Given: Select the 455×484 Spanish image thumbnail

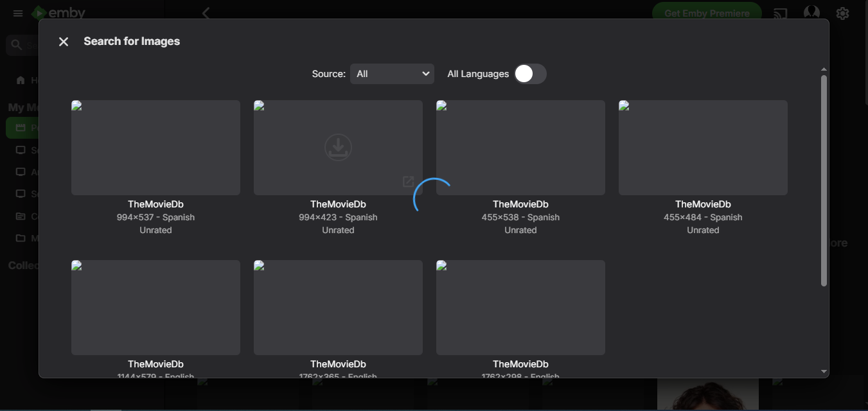Looking at the screenshot, I should point(703,148).
